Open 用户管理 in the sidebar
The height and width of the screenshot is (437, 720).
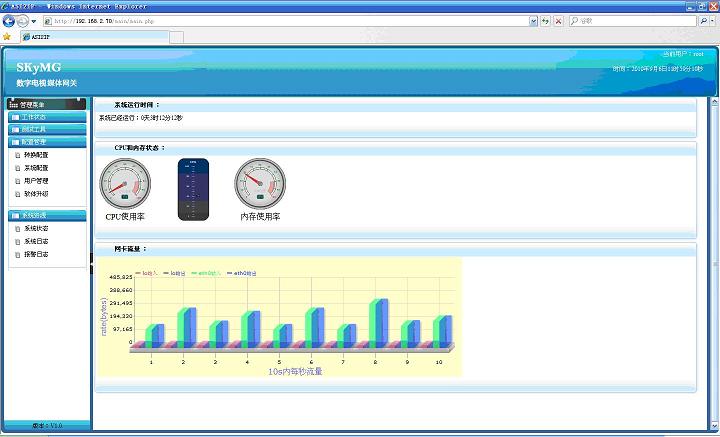[36, 181]
